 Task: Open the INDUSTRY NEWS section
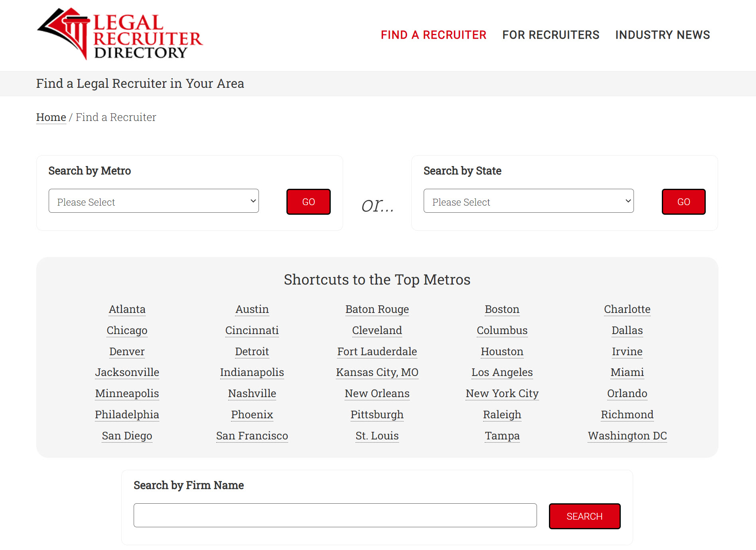[662, 35]
